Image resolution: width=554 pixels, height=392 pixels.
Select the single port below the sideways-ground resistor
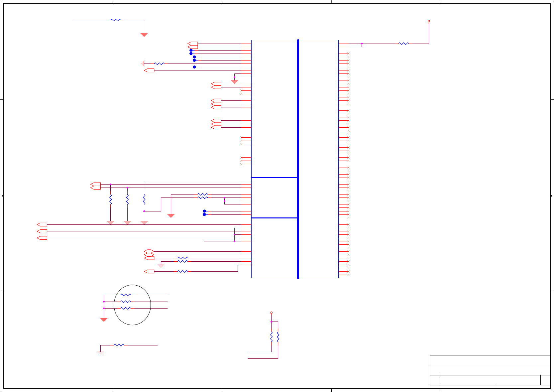[149, 70]
